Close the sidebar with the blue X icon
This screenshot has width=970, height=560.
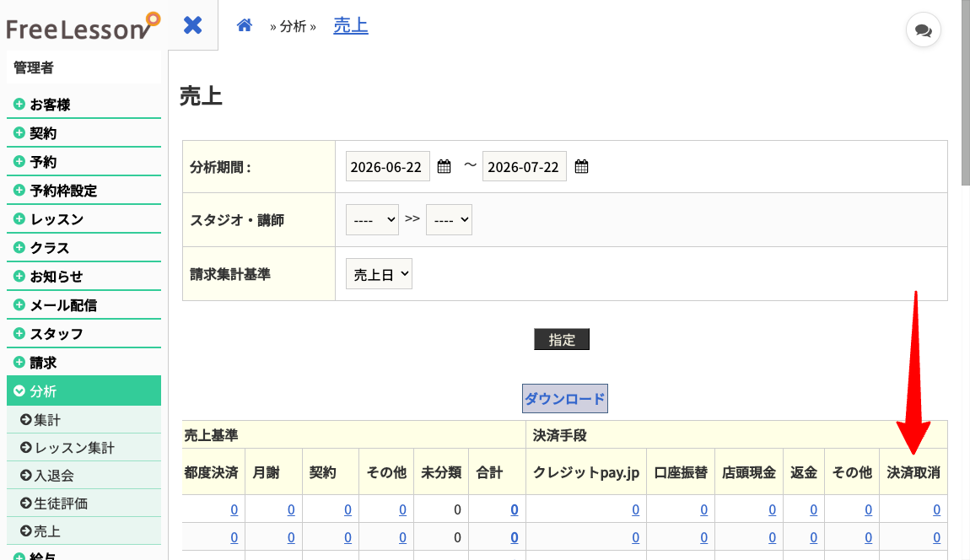click(192, 25)
